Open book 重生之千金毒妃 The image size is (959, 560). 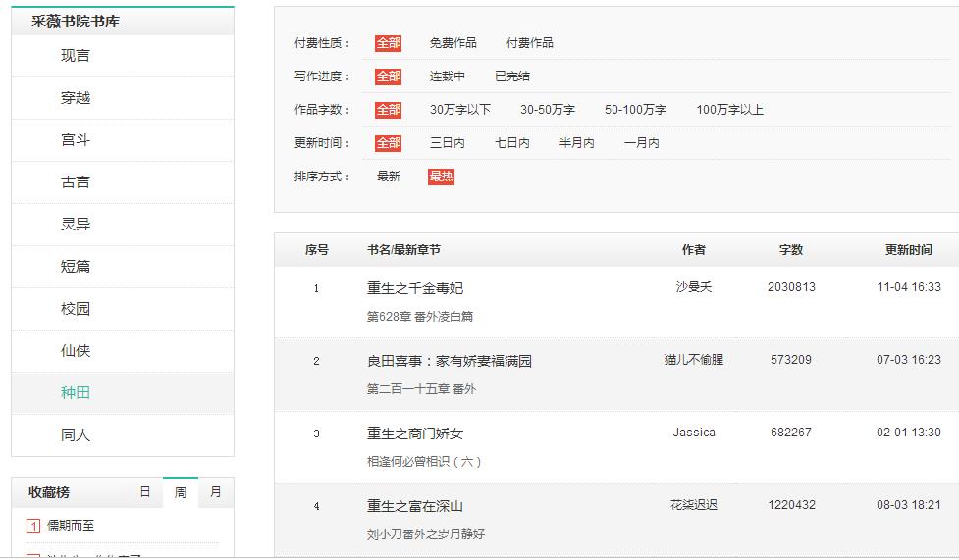pyautogui.click(x=414, y=288)
